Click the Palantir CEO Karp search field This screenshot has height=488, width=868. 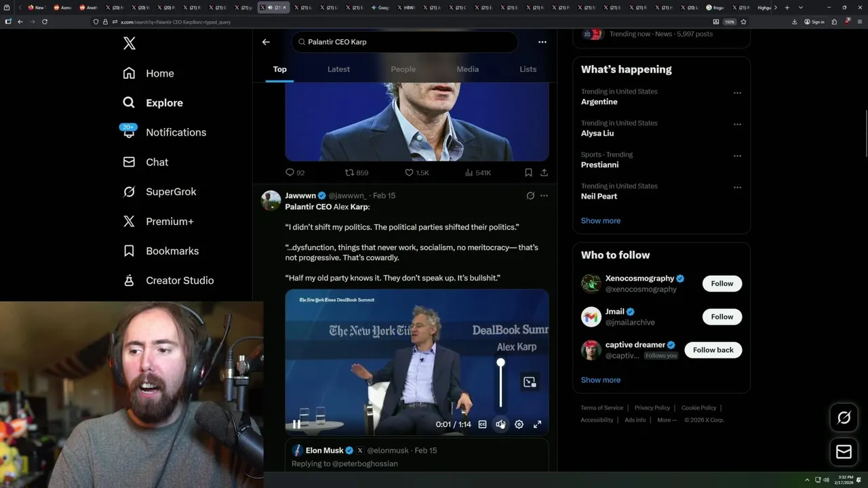(405, 42)
